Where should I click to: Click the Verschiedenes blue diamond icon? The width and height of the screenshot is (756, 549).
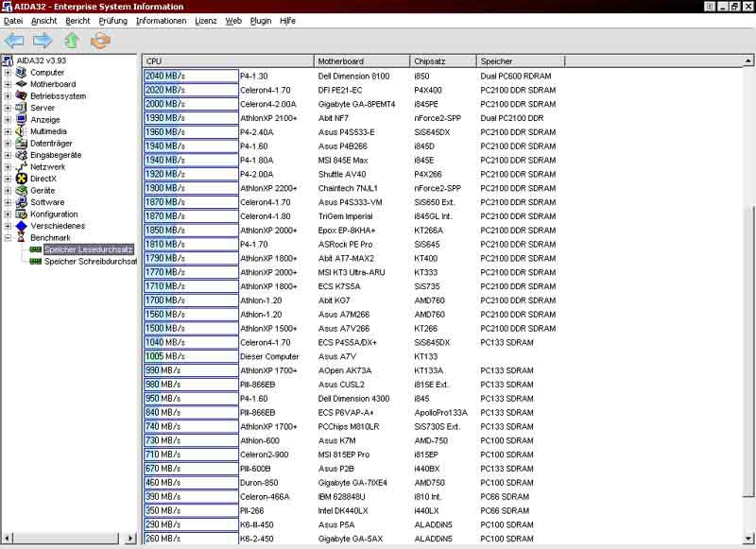[x=21, y=226]
